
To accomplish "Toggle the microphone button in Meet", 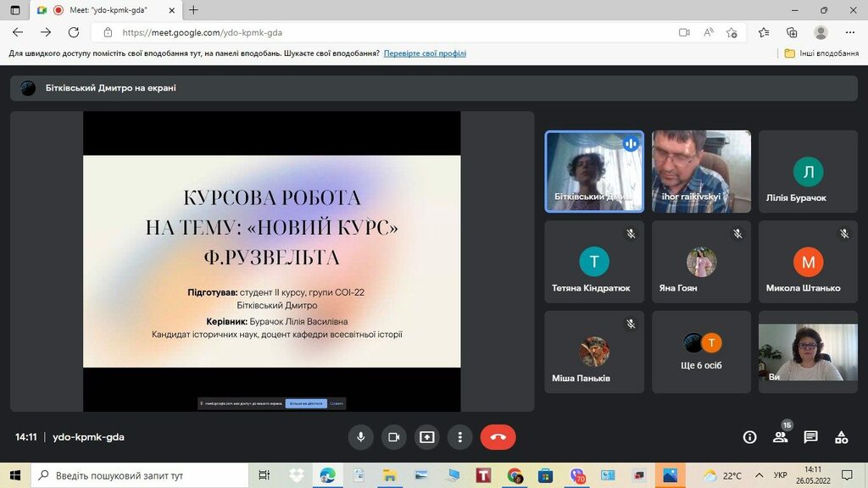I will pyautogui.click(x=360, y=437).
